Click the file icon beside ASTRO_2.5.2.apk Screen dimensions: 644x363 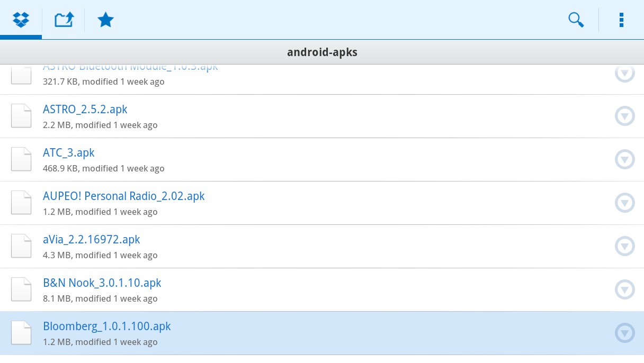(x=22, y=116)
